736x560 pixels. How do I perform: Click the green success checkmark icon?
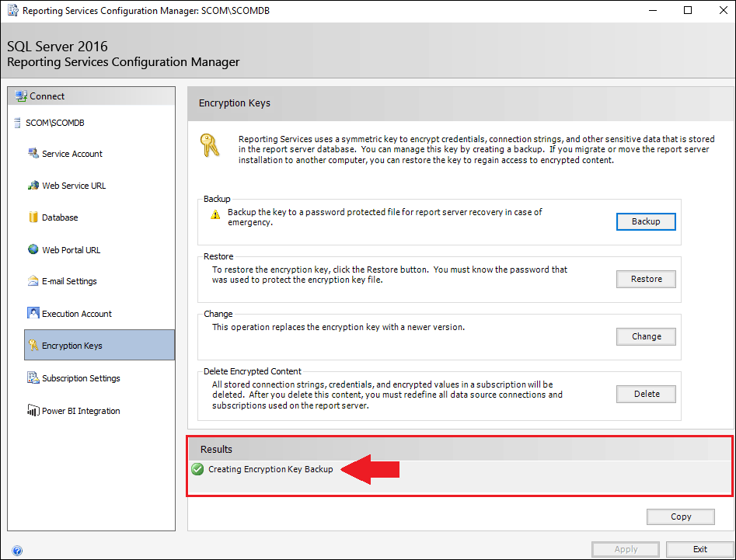pyautogui.click(x=197, y=469)
